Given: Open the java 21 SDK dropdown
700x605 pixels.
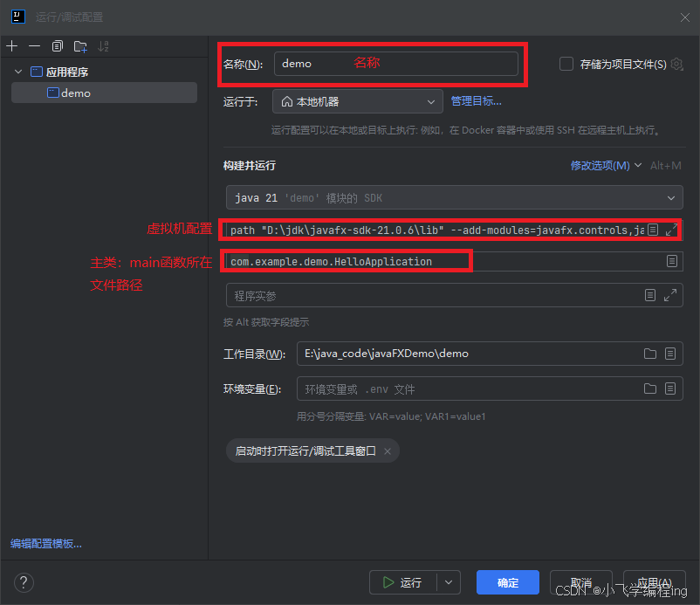Looking at the screenshot, I should 455,197.
